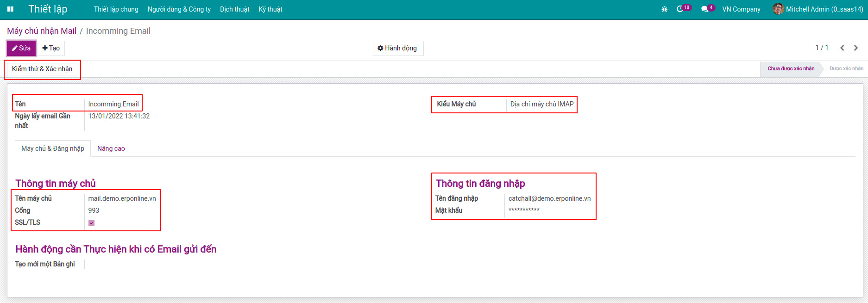Switch to the Nâng cao tab
Image resolution: width=868 pixels, height=303 pixels.
click(x=111, y=148)
